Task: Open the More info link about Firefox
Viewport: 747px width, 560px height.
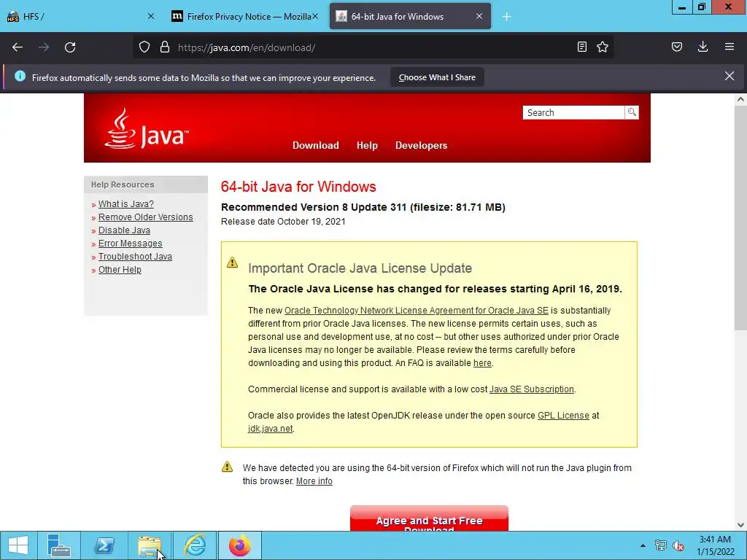Action: point(314,481)
